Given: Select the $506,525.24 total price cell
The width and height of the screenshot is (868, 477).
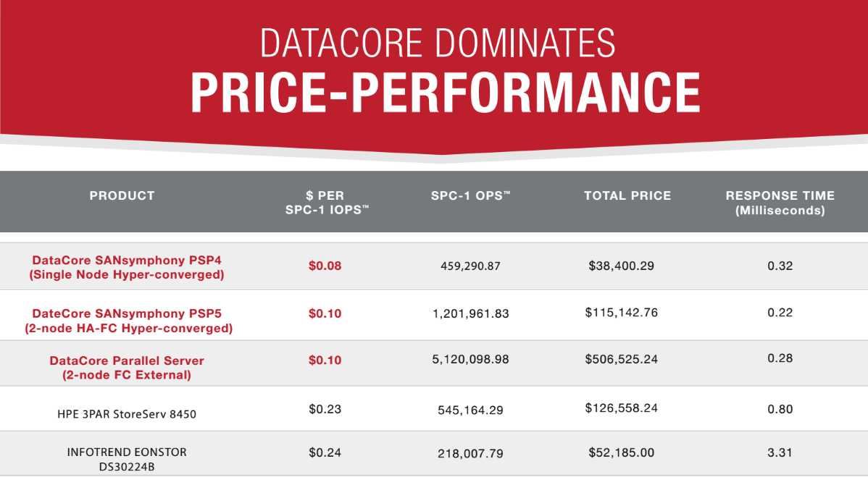Looking at the screenshot, I should 621,359.
